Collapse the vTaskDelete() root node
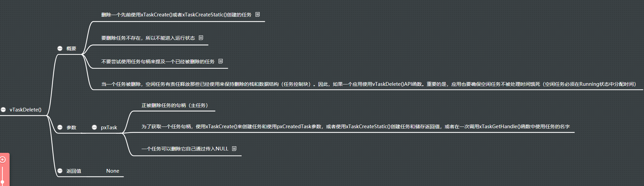The height and width of the screenshot is (186, 644). [3, 110]
